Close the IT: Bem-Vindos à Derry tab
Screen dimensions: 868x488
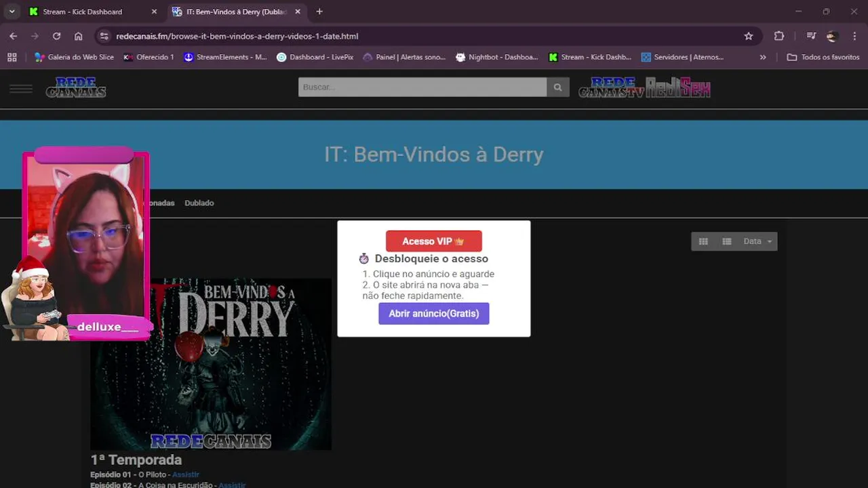(x=297, y=12)
